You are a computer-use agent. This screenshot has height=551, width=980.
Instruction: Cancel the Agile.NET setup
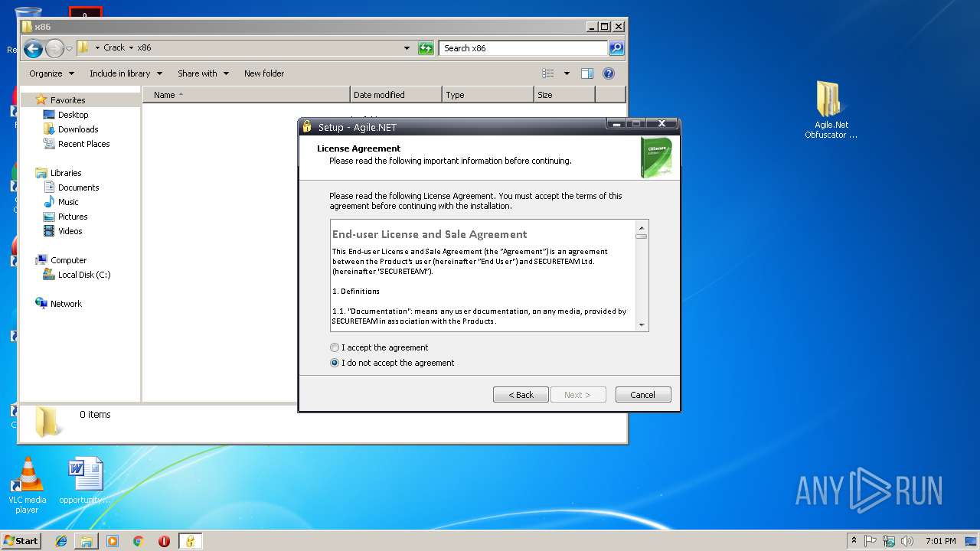643,395
